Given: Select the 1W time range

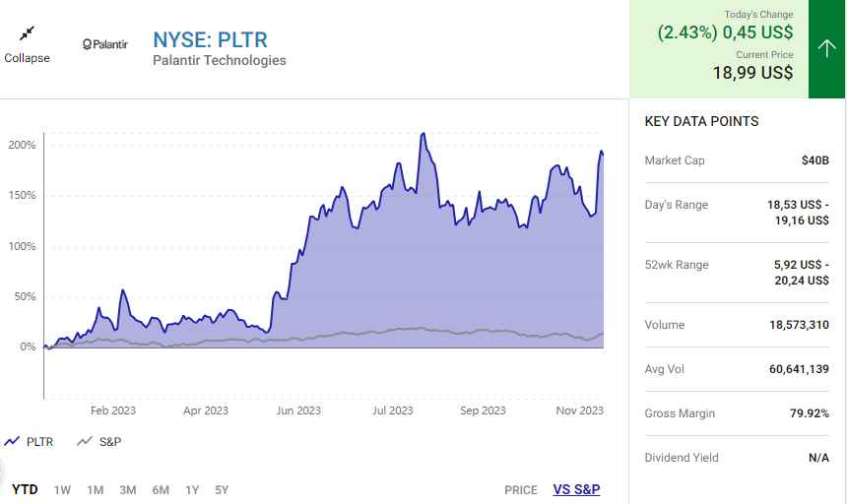Looking at the screenshot, I should coord(62,490).
